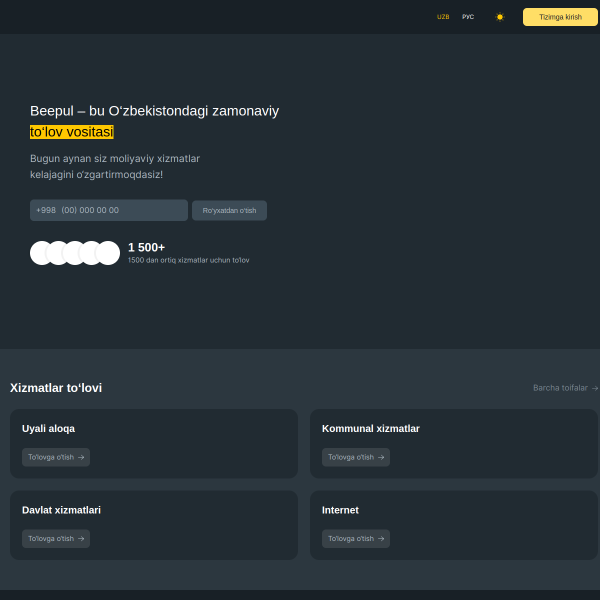Click the Ro'yxatdan o'tish register button

pyautogui.click(x=229, y=210)
